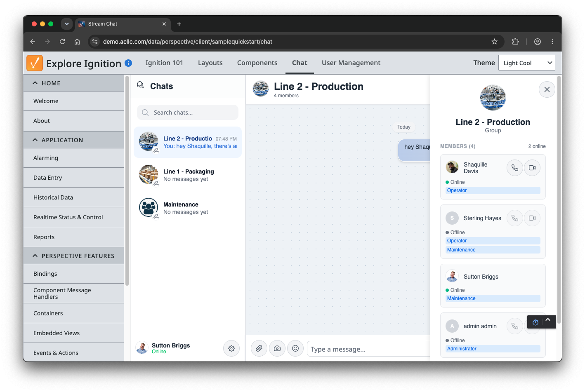Viewport: 585px width, 392px height.
Task: Click the search magnifier icon in chats
Action: [x=145, y=113]
